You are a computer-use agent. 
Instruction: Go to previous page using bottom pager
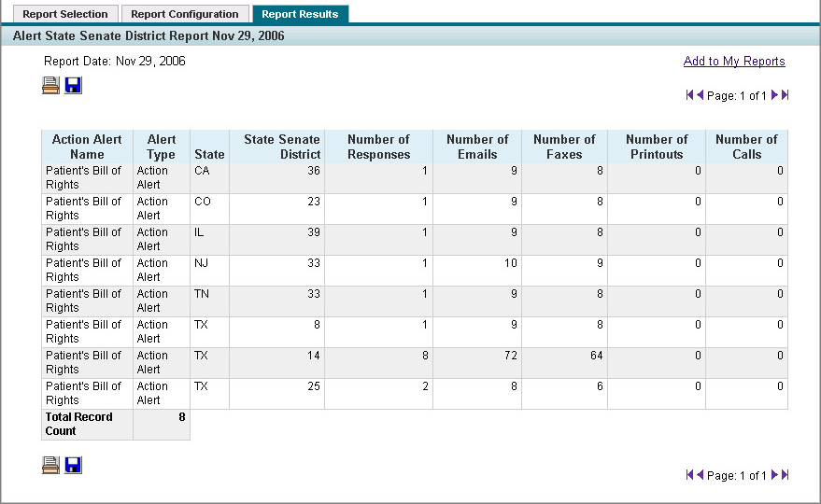coord(701,475)
